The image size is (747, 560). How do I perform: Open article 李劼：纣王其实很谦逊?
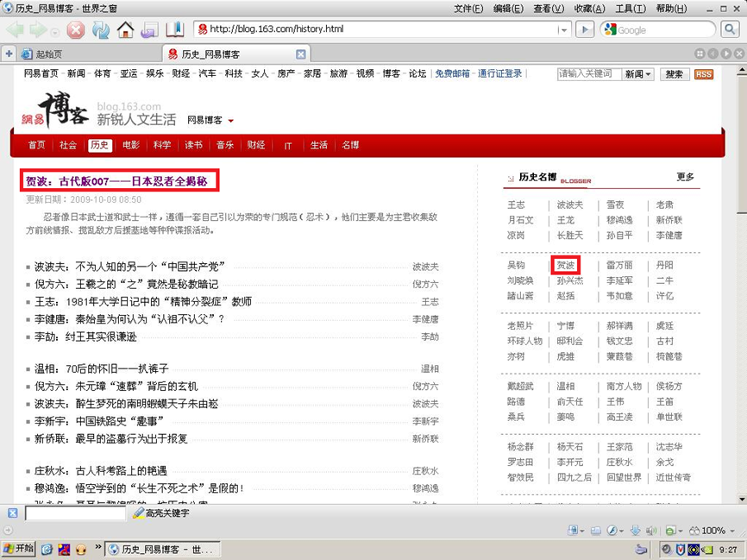(85, 337)
